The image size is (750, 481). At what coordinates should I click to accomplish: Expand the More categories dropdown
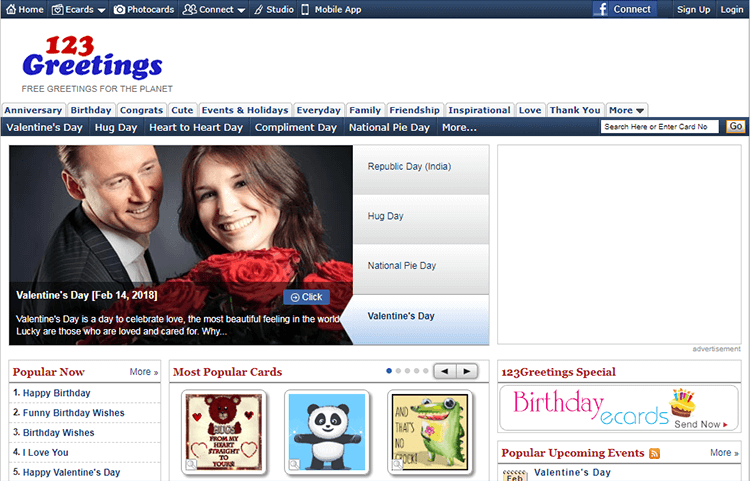[626, 110]
